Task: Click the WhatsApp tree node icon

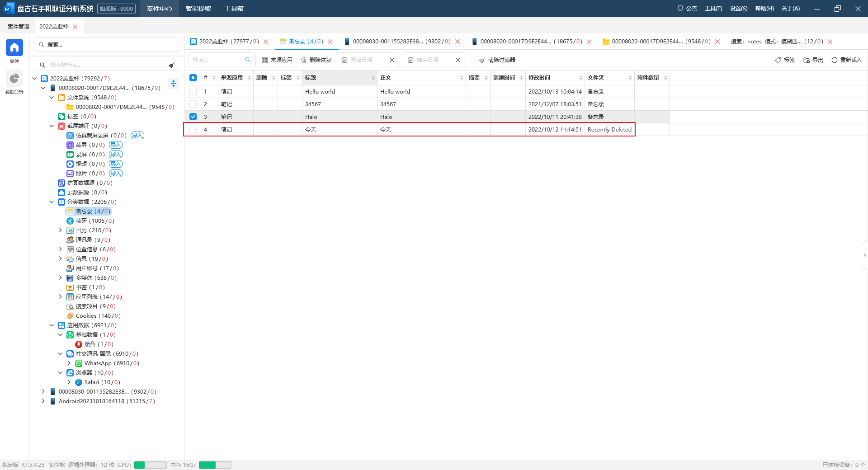Action: (x=79, y=363)
